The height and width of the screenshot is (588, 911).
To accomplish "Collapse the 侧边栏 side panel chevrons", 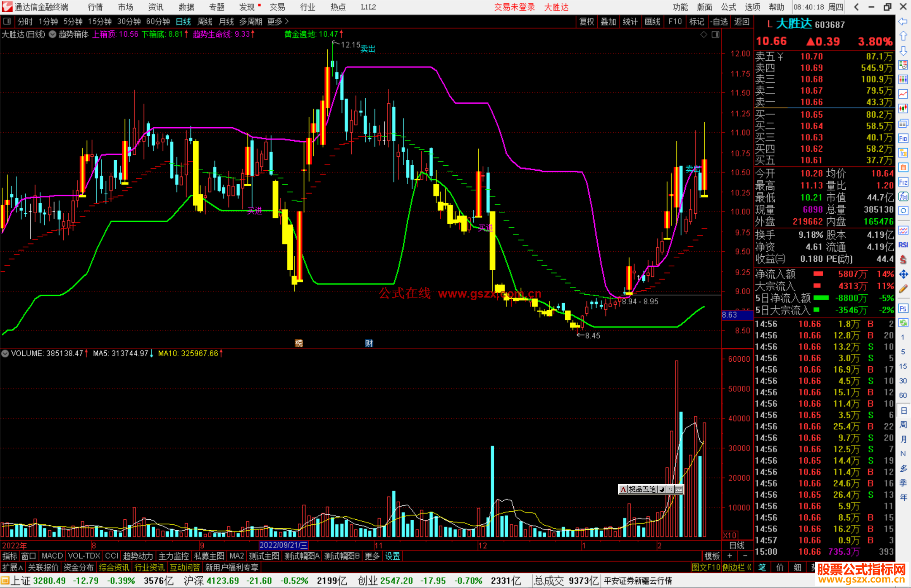I will click(749, 567).
